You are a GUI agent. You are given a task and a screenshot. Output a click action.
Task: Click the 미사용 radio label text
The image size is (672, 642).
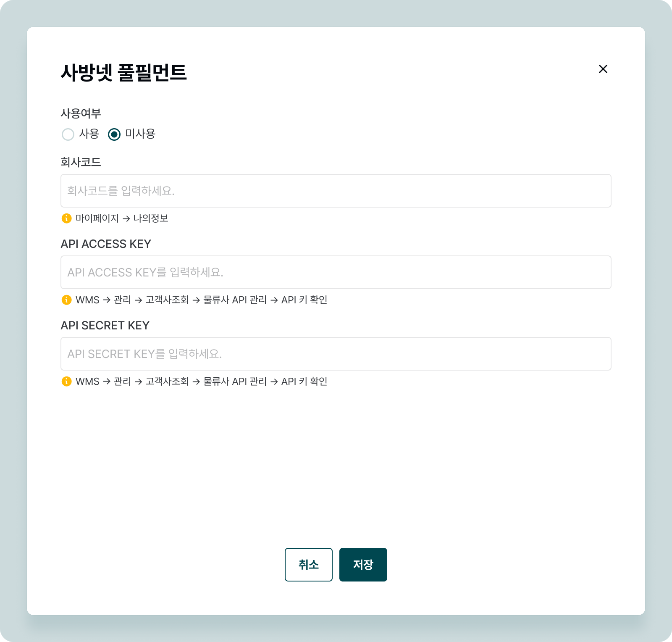140,134
